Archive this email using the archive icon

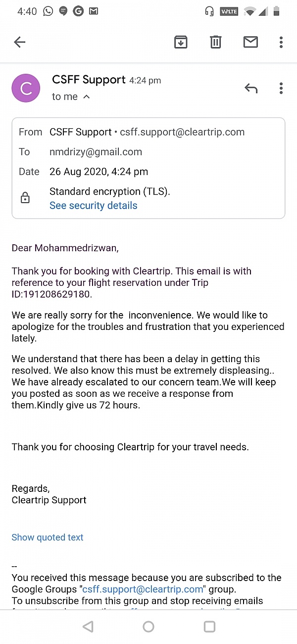[x=181, y=42]
